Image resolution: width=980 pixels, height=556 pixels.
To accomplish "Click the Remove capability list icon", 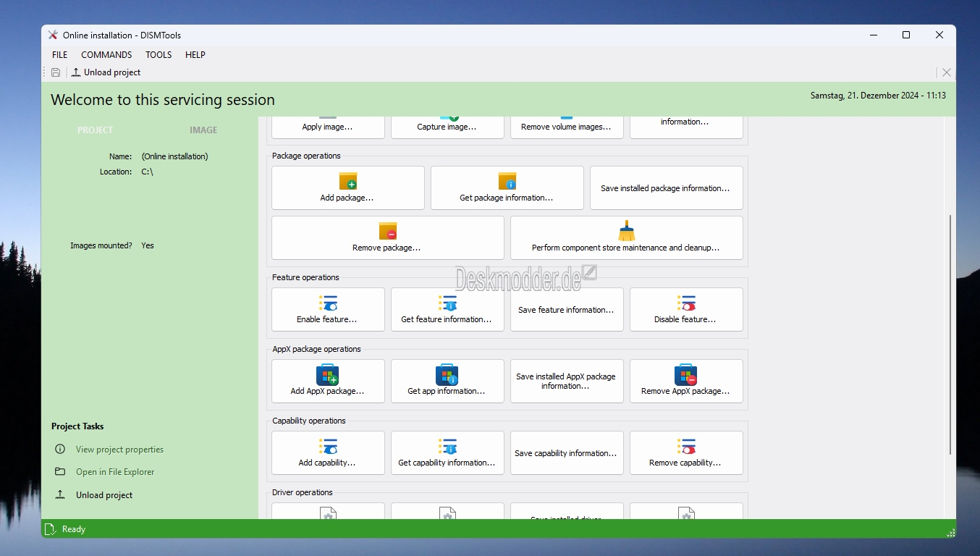I will click(686, 446).
